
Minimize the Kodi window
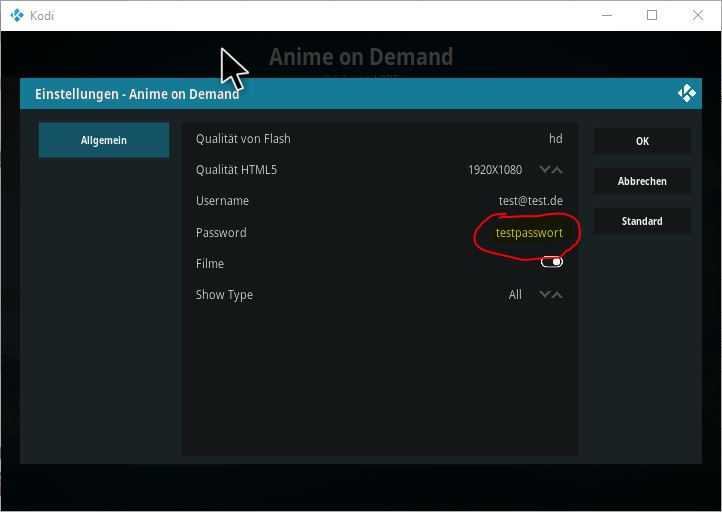[607, 15]
